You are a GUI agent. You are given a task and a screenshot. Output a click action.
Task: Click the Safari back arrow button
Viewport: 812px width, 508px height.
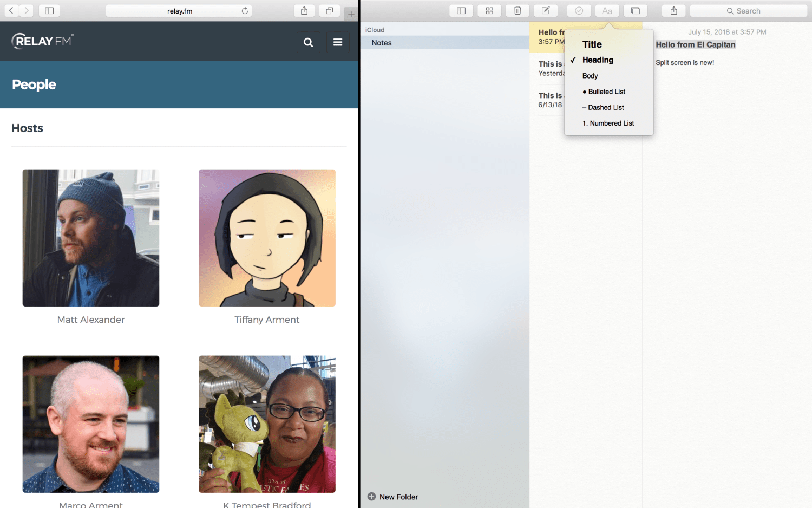[x=11, y=11]
